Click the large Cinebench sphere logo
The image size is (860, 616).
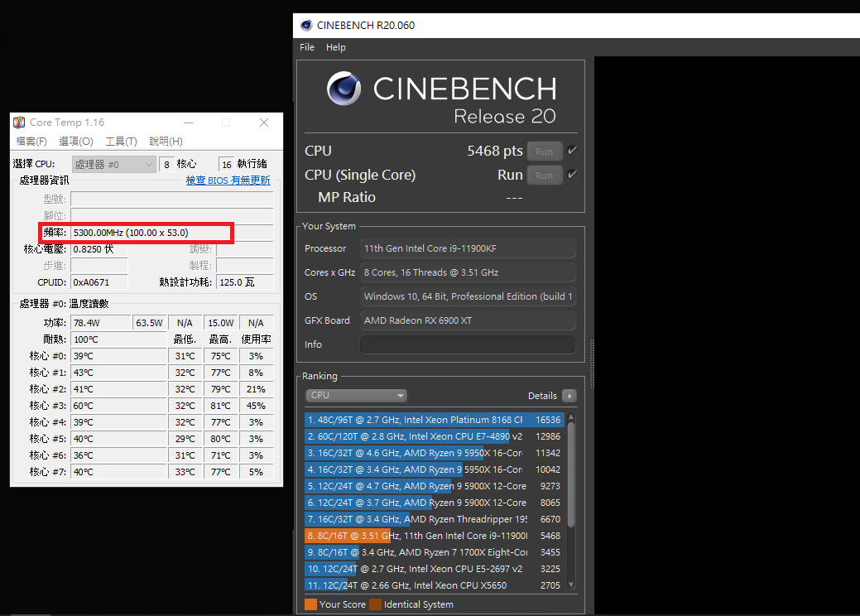click(344, 89)
